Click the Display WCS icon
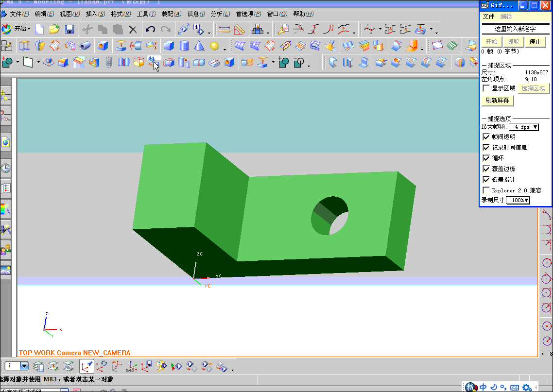Screen dimensions: 553x392 pyautogui.click(x=86, y=366)
